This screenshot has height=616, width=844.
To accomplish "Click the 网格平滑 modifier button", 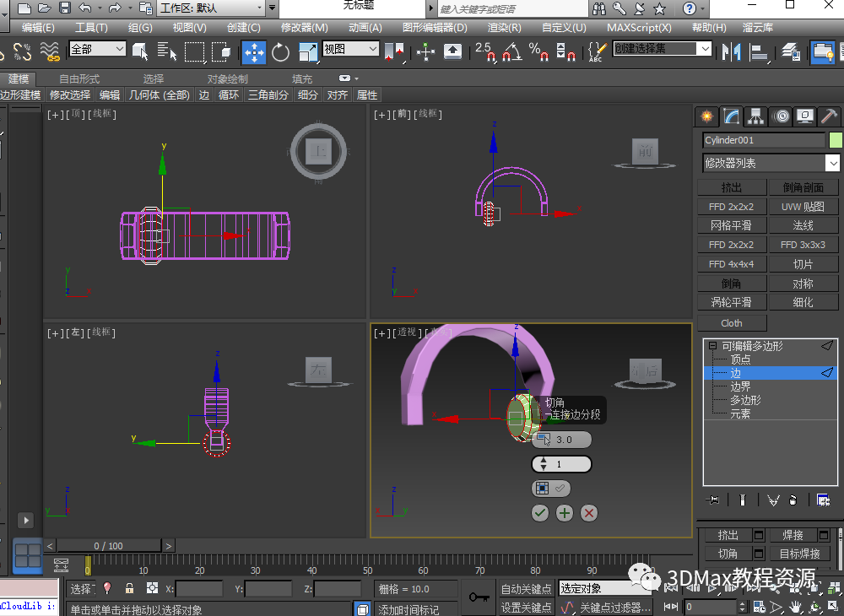I will pos(731,225).
